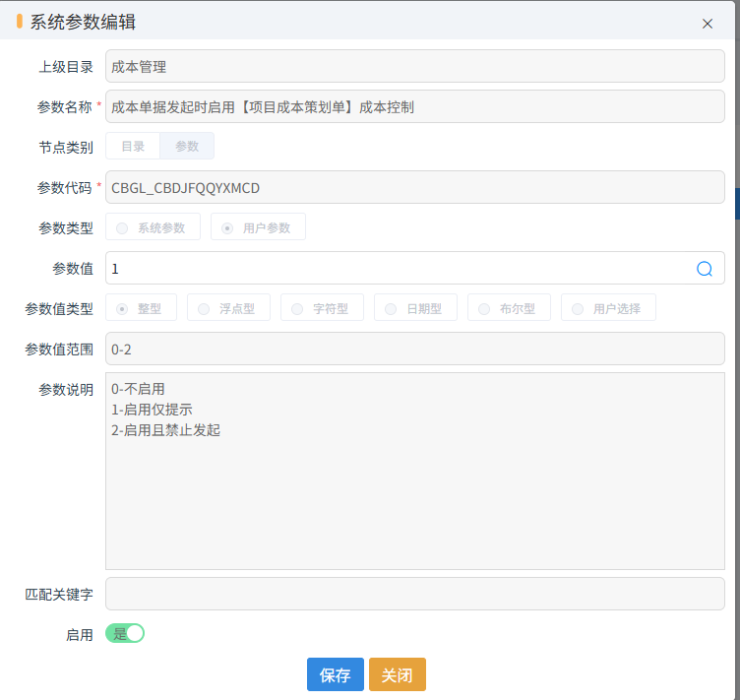740x700 pixels.
Task: Click the 参数名称 input field
Action: pyautogui.click(x=415, y=106)
